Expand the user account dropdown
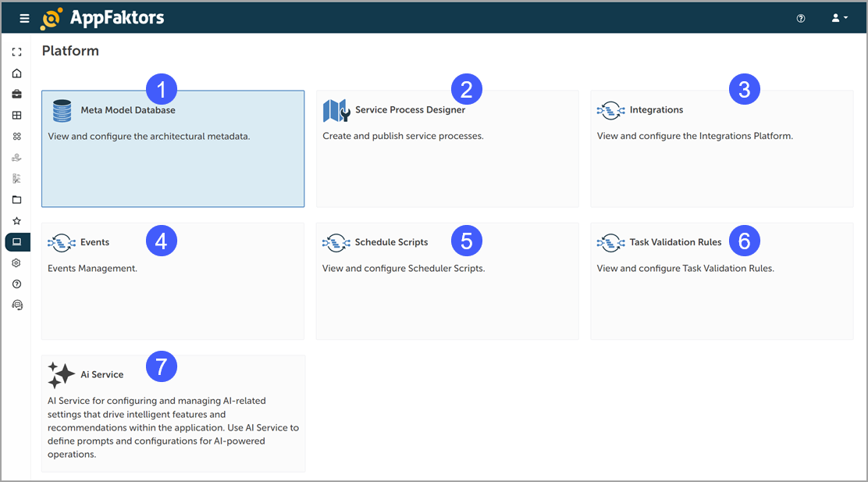 click(x=839, y=18)
